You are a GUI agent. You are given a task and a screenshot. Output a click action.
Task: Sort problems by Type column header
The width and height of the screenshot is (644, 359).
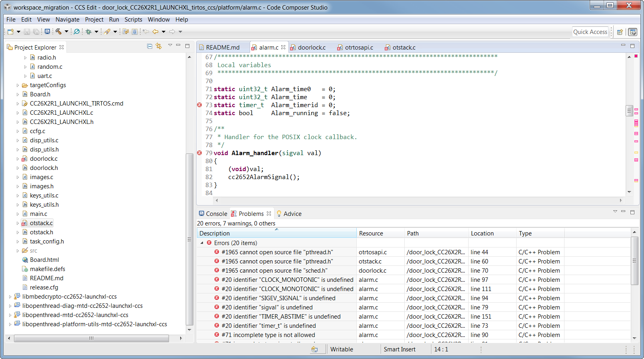pos(540,233)
